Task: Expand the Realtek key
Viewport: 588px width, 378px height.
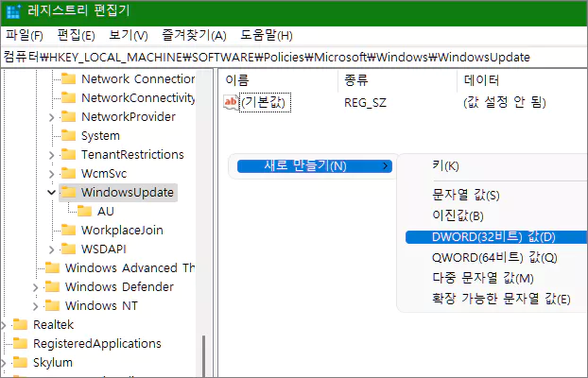Action: [4, 325]
